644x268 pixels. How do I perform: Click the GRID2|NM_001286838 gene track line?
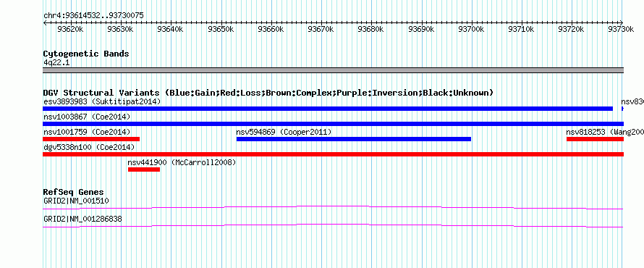point(333,226)
